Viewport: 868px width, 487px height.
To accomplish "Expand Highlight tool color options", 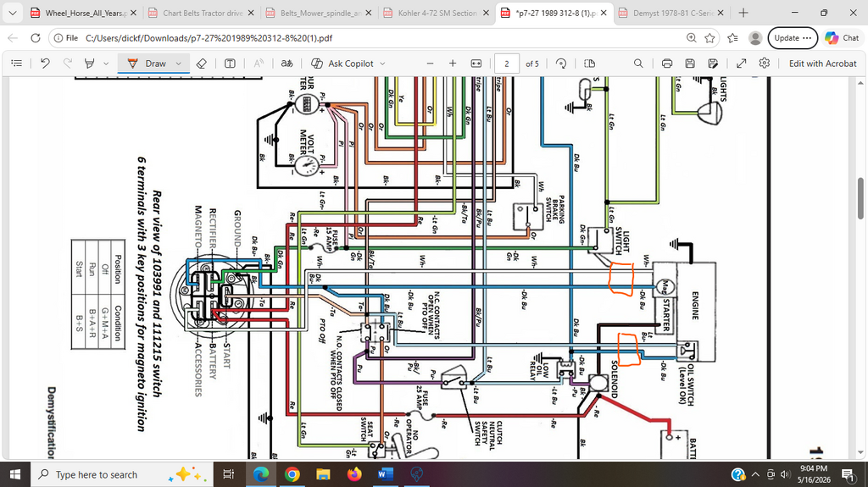I will [106, 64].
